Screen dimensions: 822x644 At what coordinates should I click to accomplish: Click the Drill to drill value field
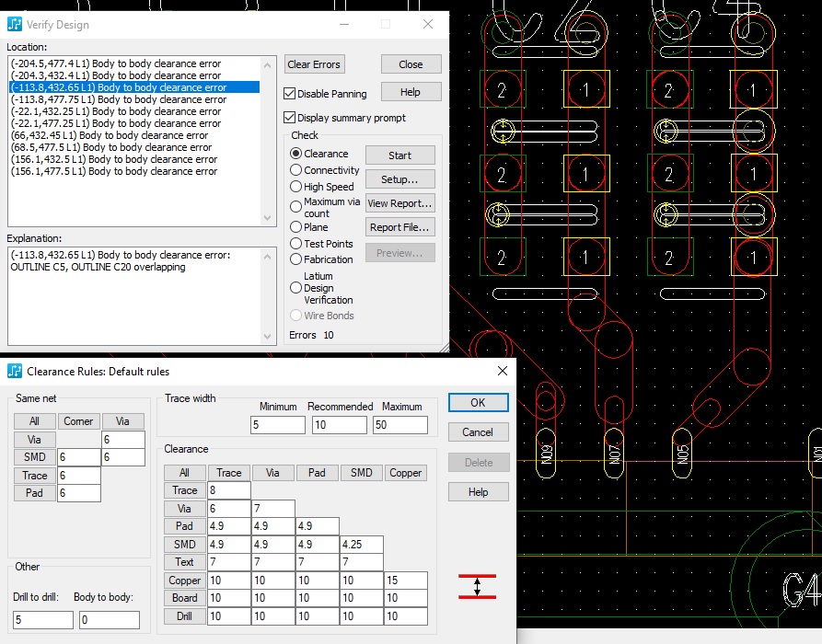(x=43, y=620)
